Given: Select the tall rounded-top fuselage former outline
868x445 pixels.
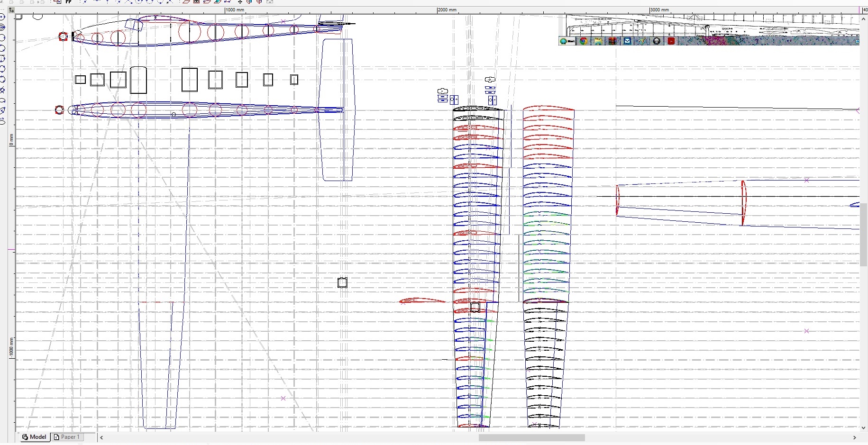Looking at the screenshot, I should point(138,80).
